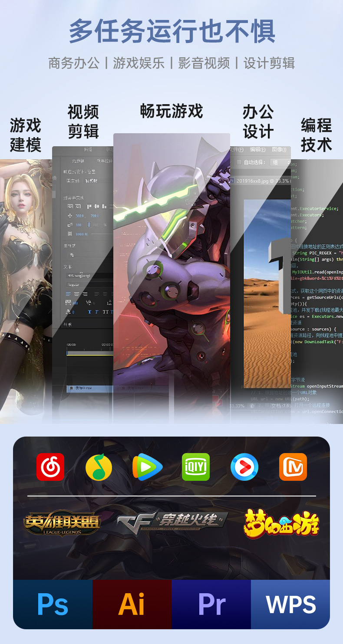Viewport: 343px width, 644px height.
Task: Click left-align text icon in Premiere panel
Action: tap(68, 294)
